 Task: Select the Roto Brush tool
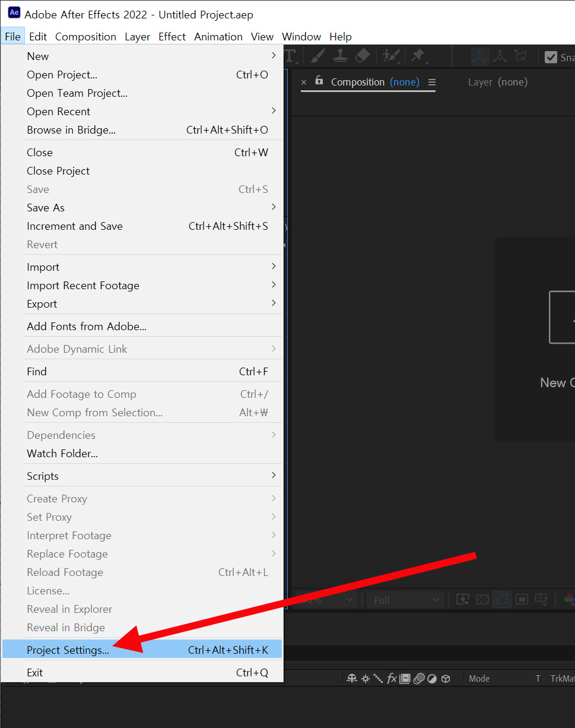(x=391, y=56)
